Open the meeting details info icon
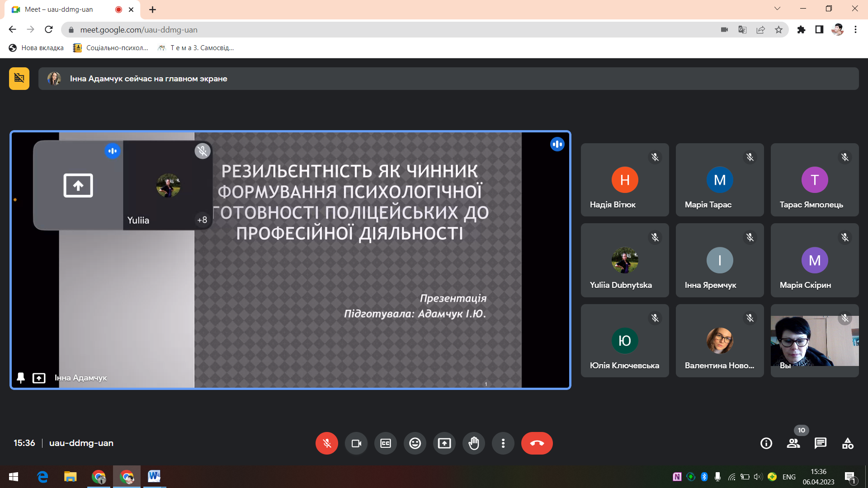The width and height of the screenshot is (868, 488). [x=766, y=443]
